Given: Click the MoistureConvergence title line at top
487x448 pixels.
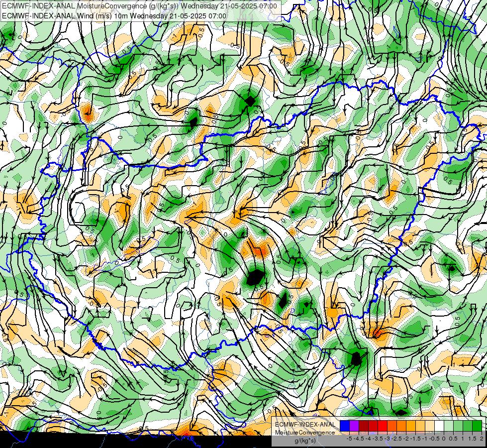Looking at the screenshot, I should (x=139, y=6).
